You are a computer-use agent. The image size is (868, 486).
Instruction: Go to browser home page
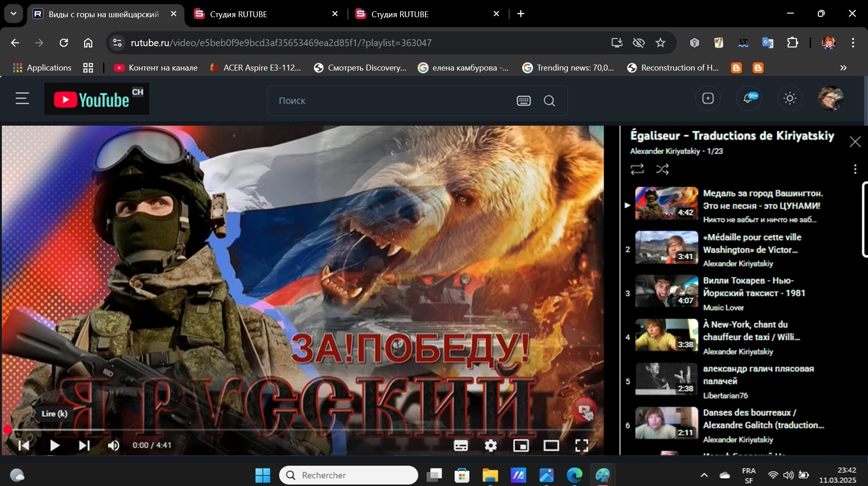[88, 43]
